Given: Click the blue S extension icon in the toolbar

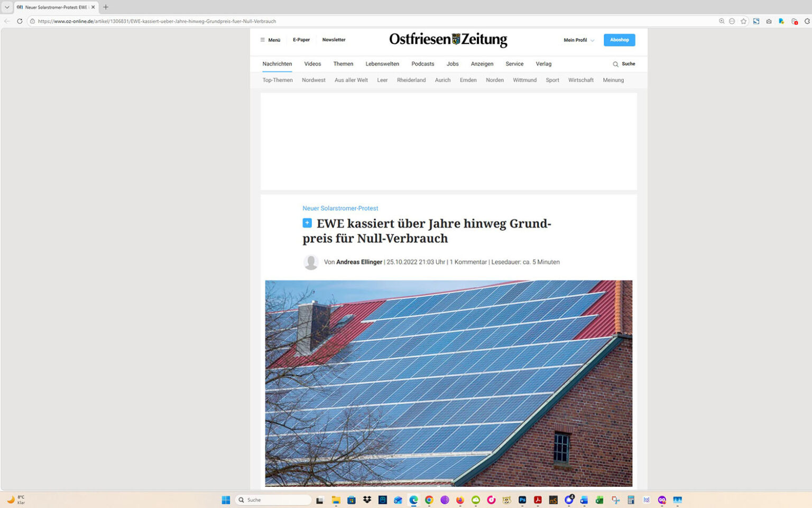Looking at the screenshot, I should (756, 21).
